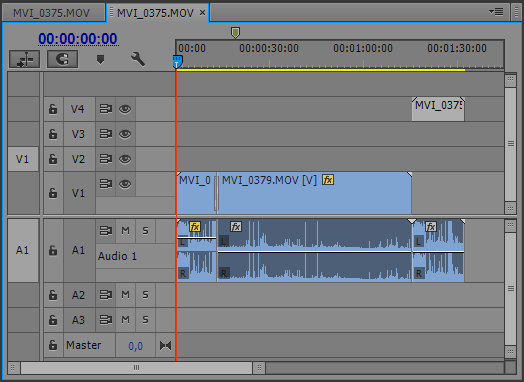Target the V4 track header label

(x=78, y=109)
